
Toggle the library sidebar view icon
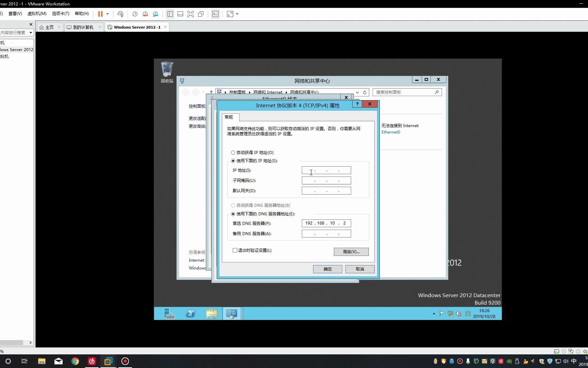170,14
